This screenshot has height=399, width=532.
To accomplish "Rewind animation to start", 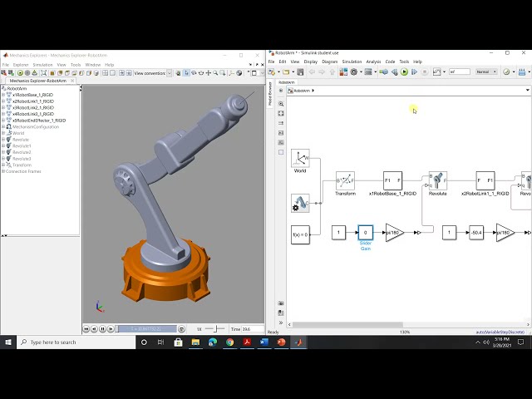I will click(x=86, y=329).
